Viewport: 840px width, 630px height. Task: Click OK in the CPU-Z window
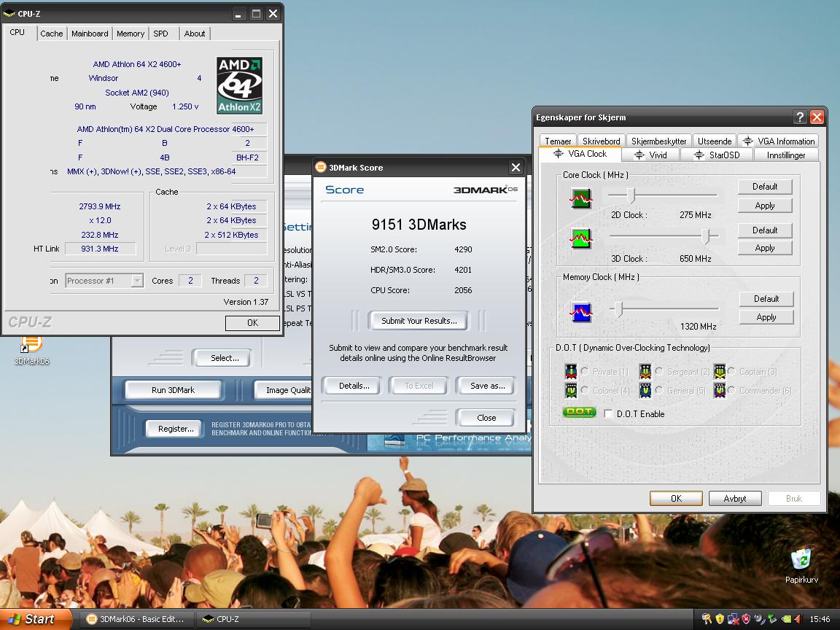[x=252, y=322]
